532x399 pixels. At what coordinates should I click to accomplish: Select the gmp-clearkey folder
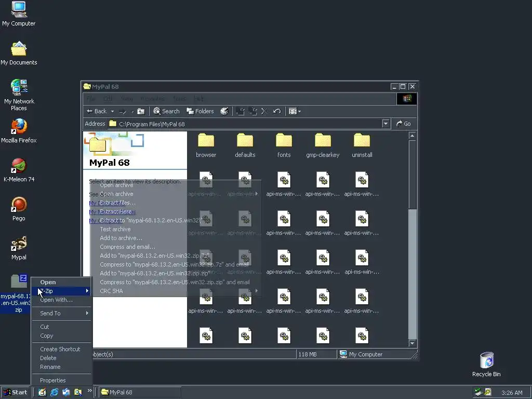pyautogui.click(x=323, y=146)
